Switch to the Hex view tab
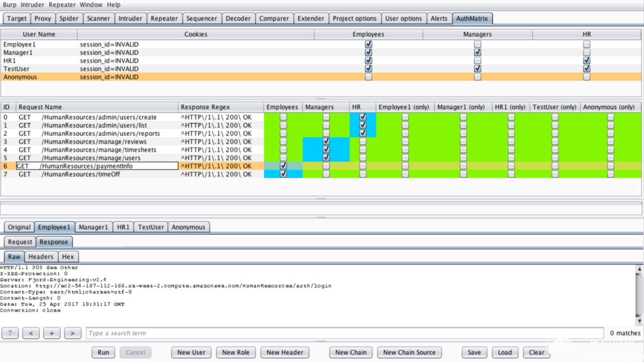This screenshot has width=644, height=362. coord(68,257)
